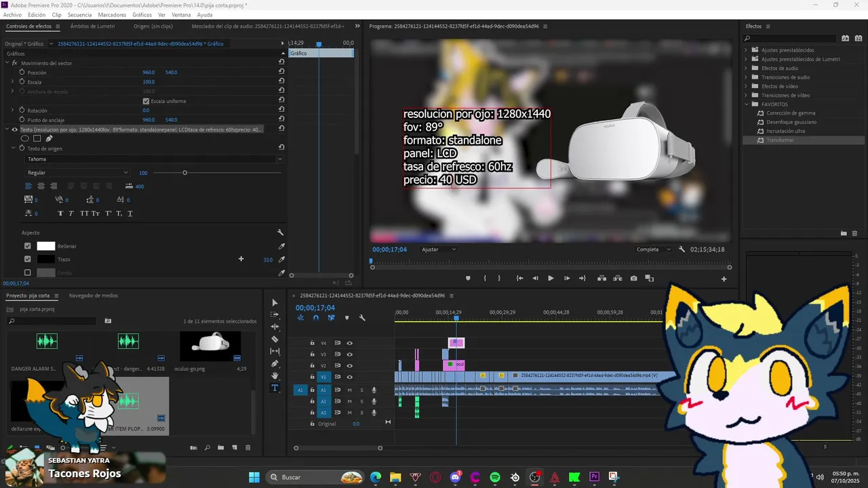
Task: Open Archivo menu
Action: (x=12, y=14)
